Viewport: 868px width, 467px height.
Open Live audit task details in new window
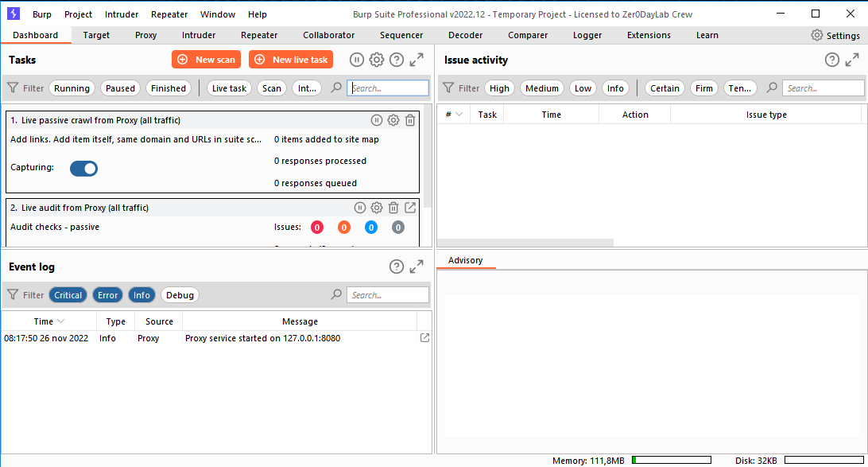pos(410,208)
